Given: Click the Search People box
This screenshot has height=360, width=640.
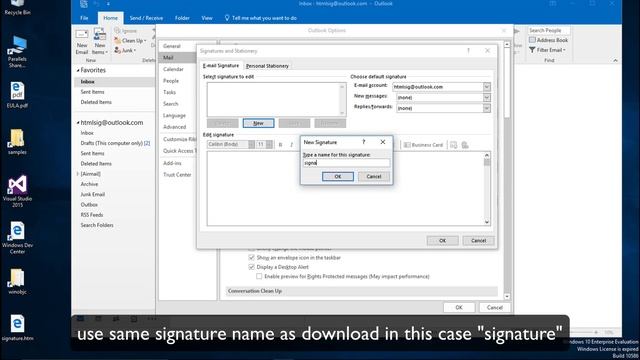Looking at the screenshot, I should coord(549,31).
